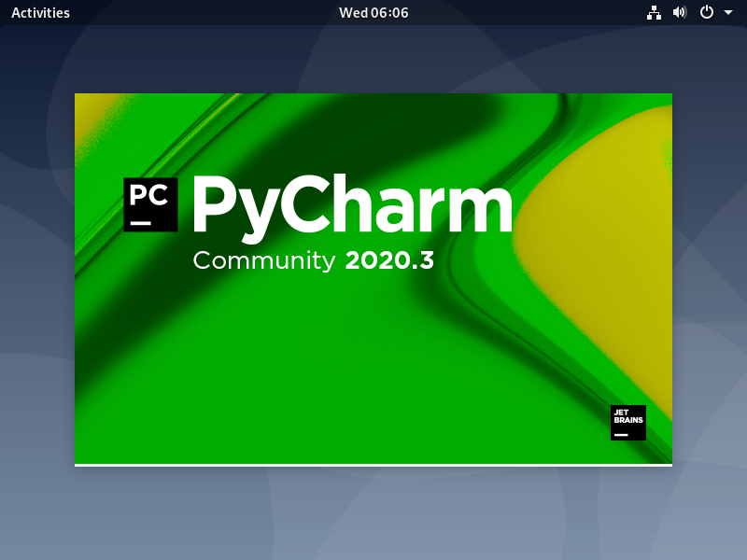Screen dimensions: 747x560
Task: Click the volume speaker icon
Action: pyautogui.click(x=680, y=12)
